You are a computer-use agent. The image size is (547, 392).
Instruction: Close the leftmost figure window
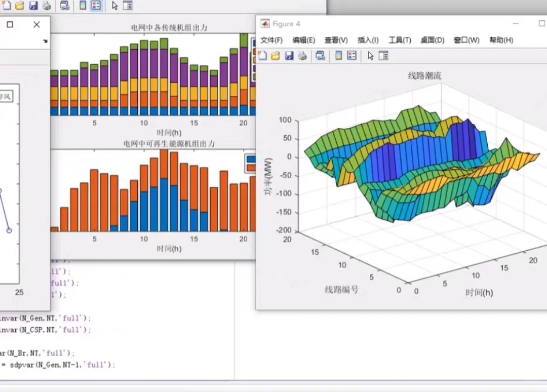[x=36, y=24]
